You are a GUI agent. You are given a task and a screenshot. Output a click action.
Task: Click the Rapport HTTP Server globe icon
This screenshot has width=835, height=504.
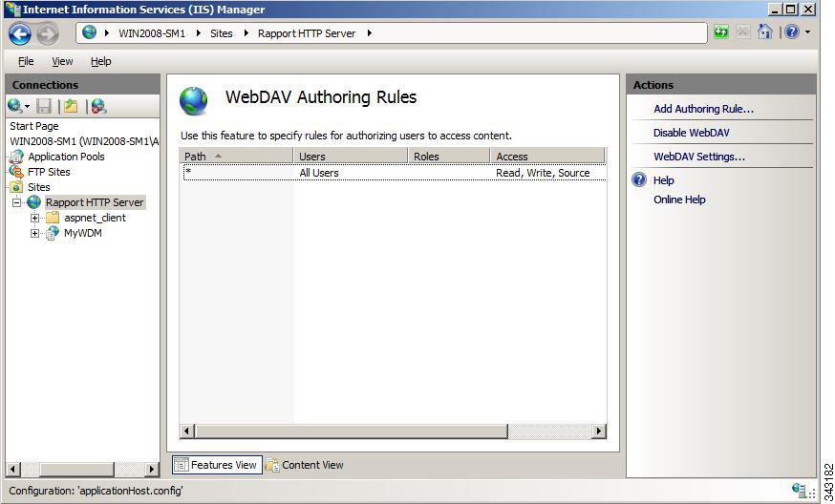point(34,202)
